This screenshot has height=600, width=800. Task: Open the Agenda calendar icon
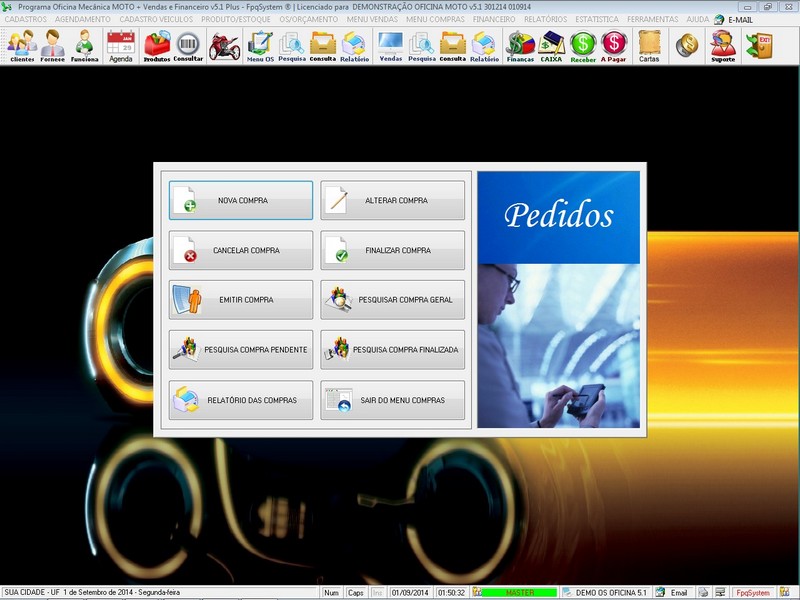point(121,46)
